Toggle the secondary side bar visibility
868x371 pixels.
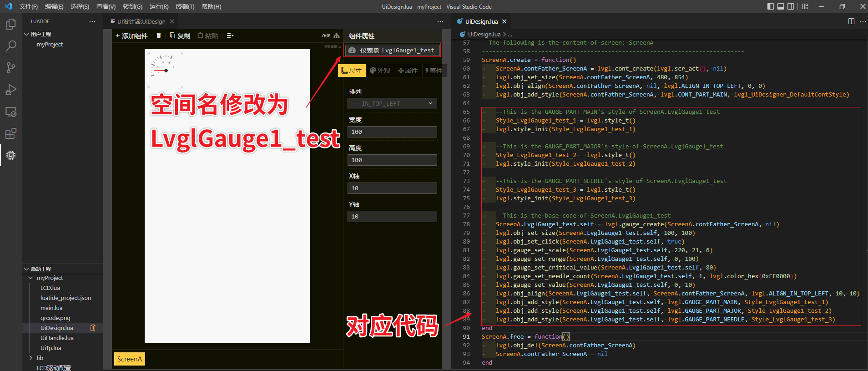coord(791,6)
